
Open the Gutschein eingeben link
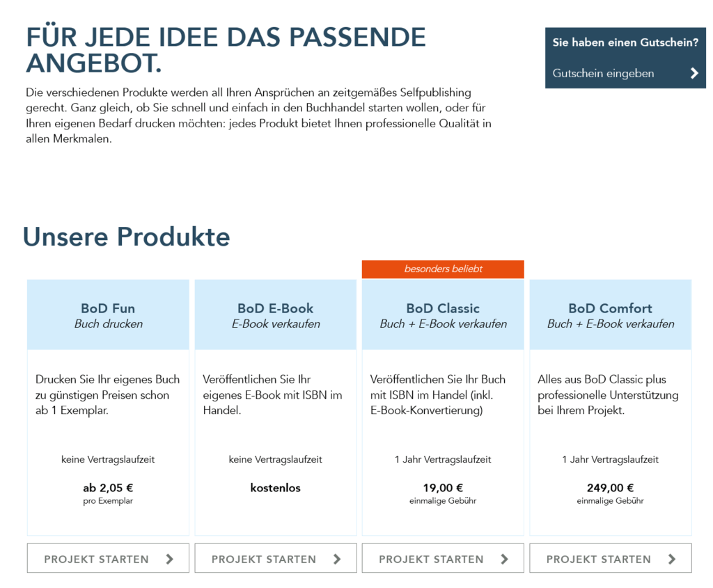point(604,73)
